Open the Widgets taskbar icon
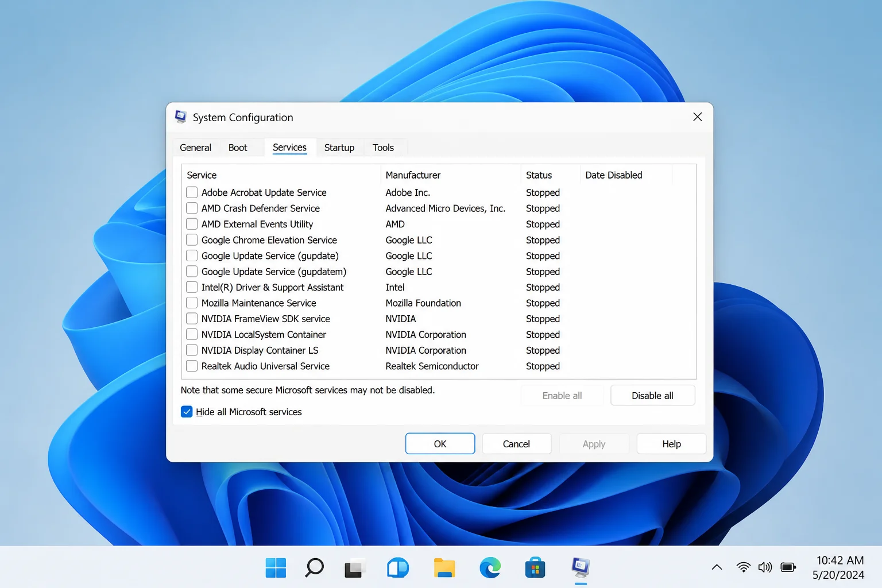 click(398, 568)
